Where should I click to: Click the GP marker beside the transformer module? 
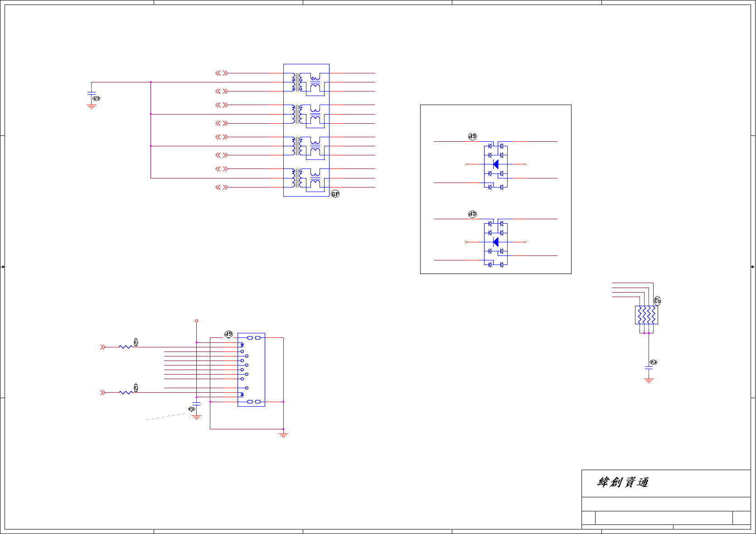(335, 194)
